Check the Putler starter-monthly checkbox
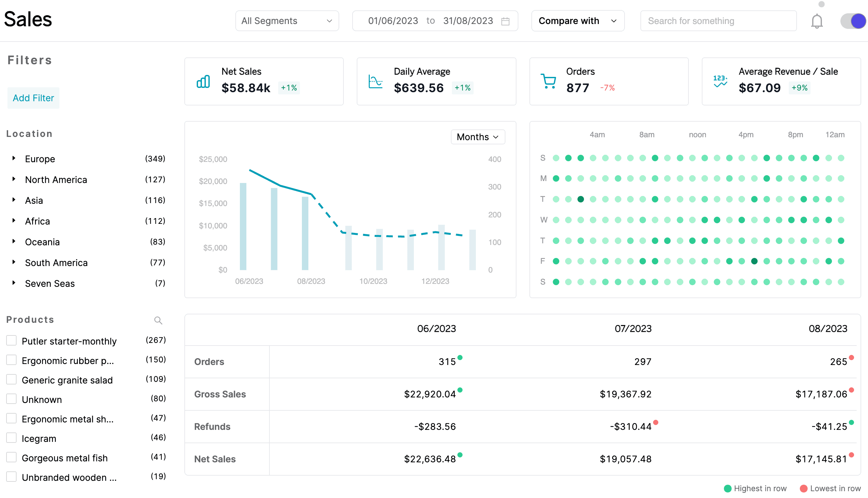868x498 pixels. click(11, 341)
